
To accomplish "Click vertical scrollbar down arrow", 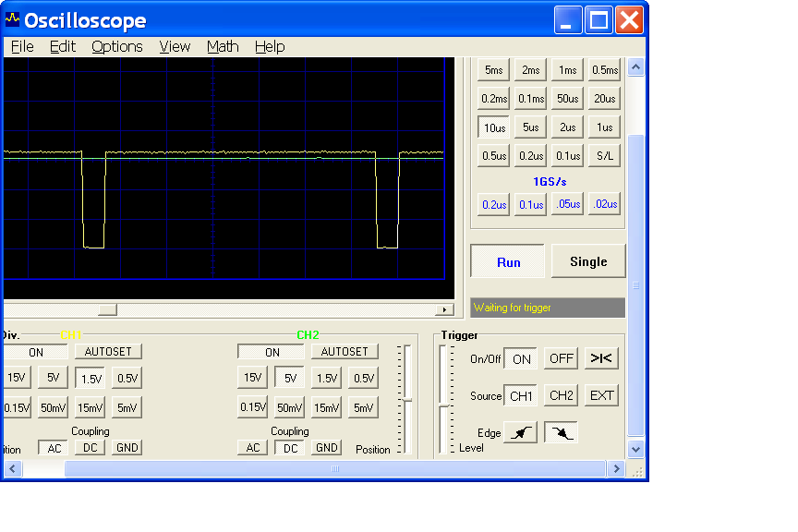I will point(635,450).
